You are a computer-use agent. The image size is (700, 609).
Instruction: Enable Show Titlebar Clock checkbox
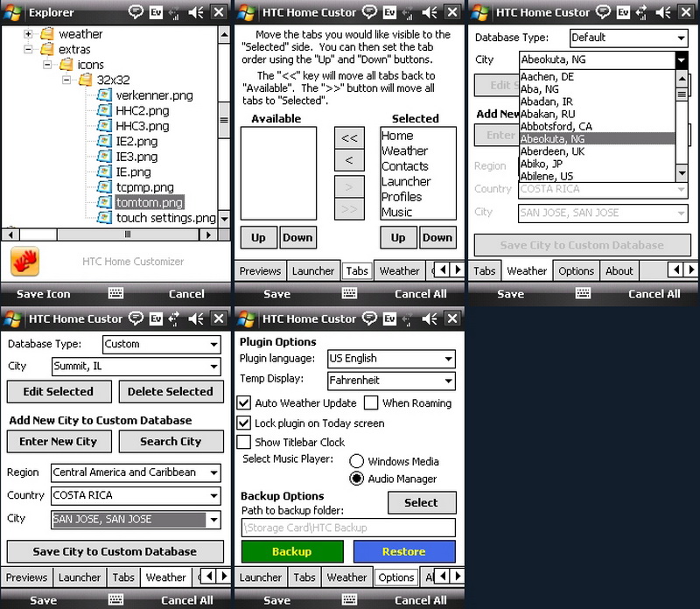(244, 442)
